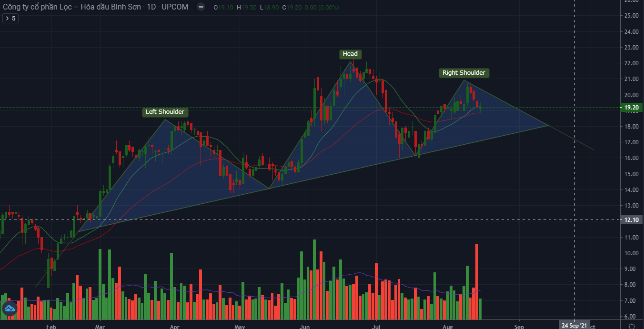Image resolution: width=644 pixels, height=329 pixels.
Task: Click the 24 Sep '21 date marker
Action: [x=574, y=326]
